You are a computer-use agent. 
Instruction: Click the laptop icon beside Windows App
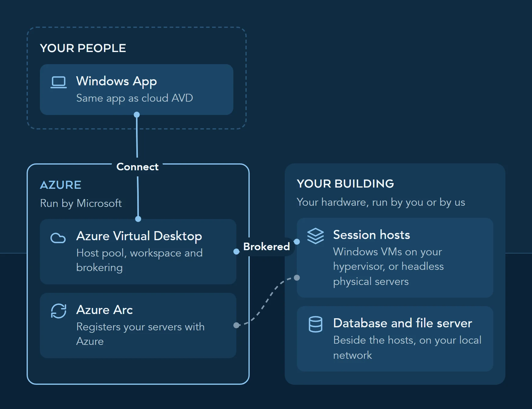click(x=59, y=82)
